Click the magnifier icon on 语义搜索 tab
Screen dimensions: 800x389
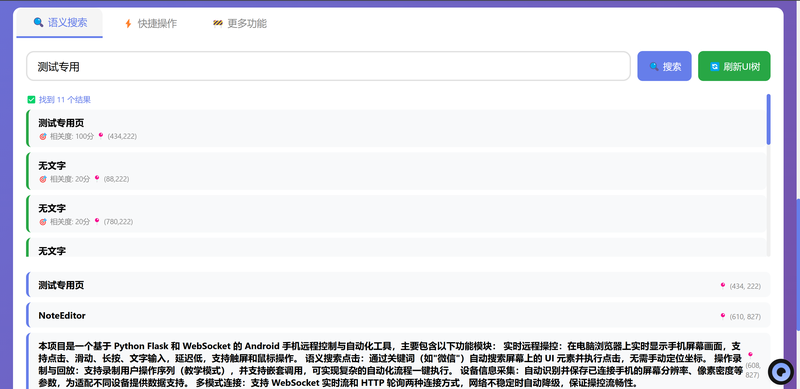click(x=38, y=22)
